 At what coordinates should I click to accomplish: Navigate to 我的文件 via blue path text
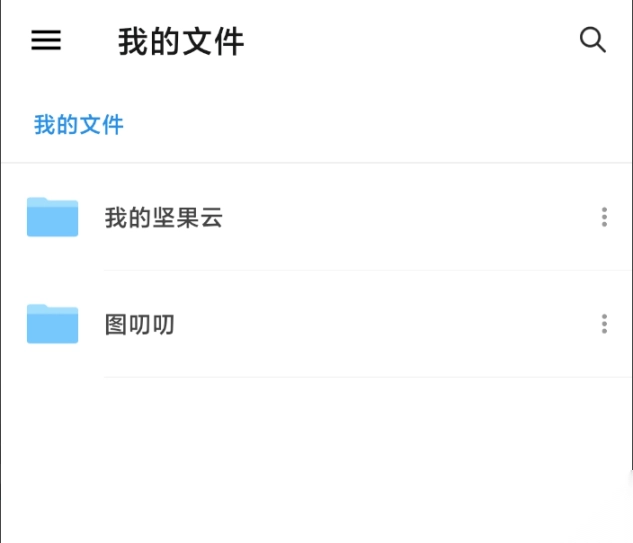tap(79, 125)
